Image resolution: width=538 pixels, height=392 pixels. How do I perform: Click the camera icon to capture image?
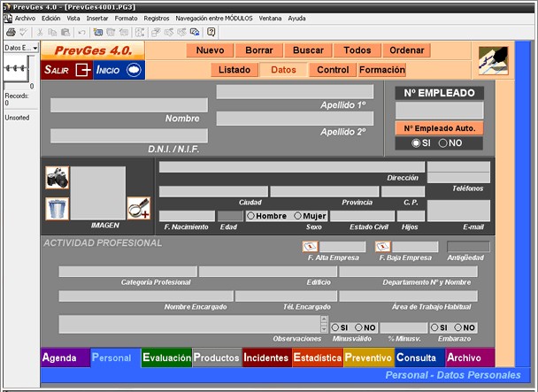coord(57,178)
